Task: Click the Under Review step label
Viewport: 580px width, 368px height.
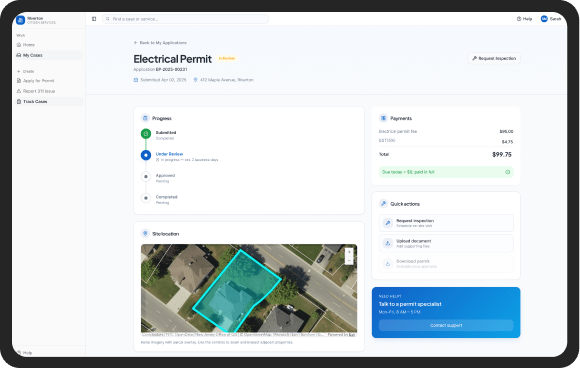Action: (169, 154)
